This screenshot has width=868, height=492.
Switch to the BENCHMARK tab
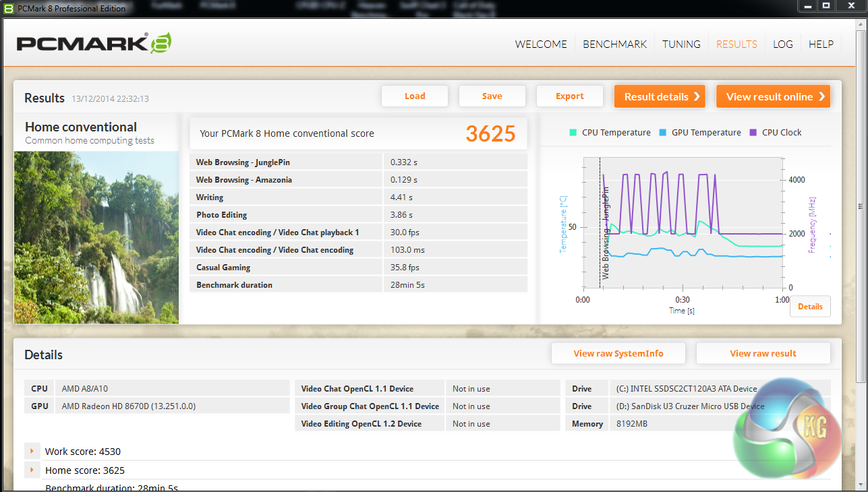click(614, 44)
